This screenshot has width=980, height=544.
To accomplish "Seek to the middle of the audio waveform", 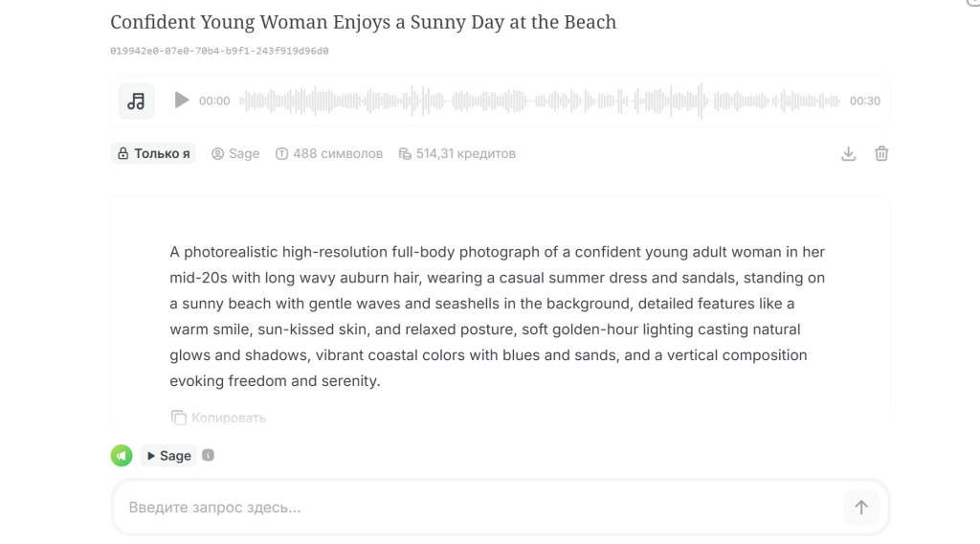I will [540, 101].
